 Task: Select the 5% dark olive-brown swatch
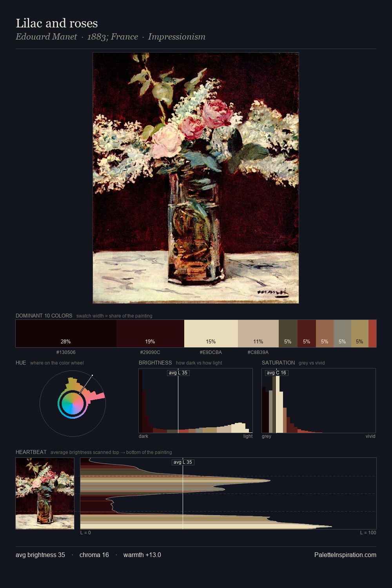[288, 334]
